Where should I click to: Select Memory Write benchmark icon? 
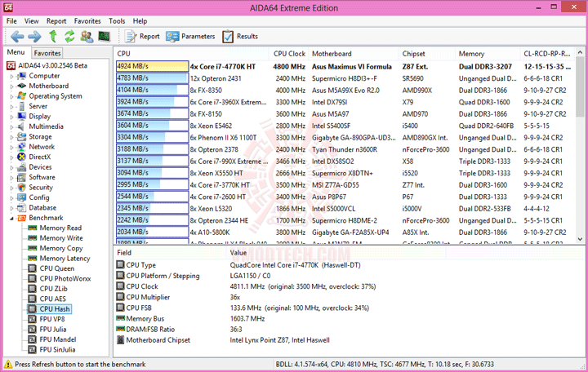point(33,238)
